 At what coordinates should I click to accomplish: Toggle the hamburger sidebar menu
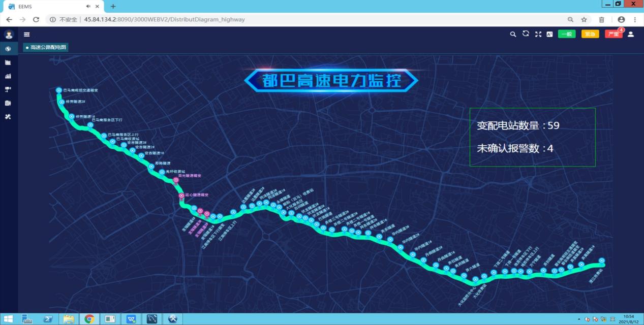point(27,35)
